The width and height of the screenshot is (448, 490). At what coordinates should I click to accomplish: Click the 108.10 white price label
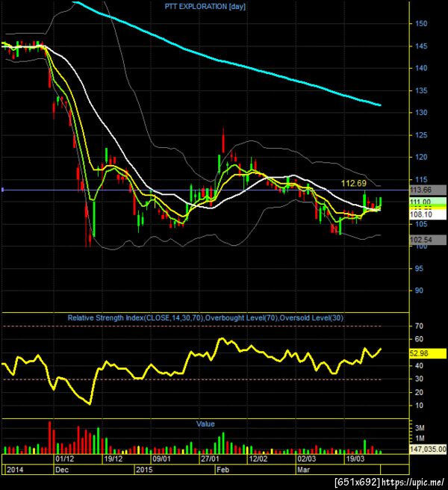point(428,214)
